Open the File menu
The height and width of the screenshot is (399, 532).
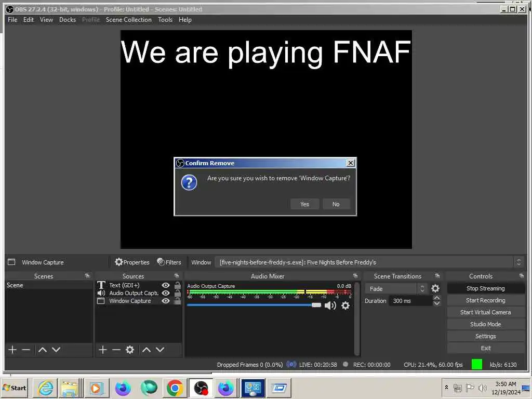coord(12,20)
